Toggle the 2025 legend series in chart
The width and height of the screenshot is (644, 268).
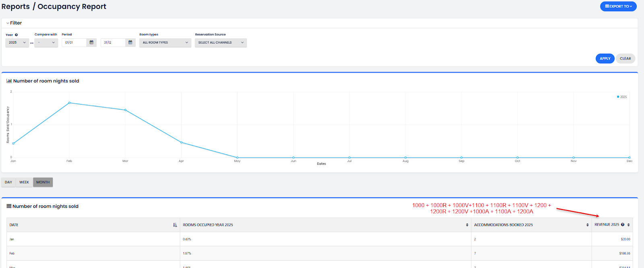pyautogui.click(x=622, y=97)
